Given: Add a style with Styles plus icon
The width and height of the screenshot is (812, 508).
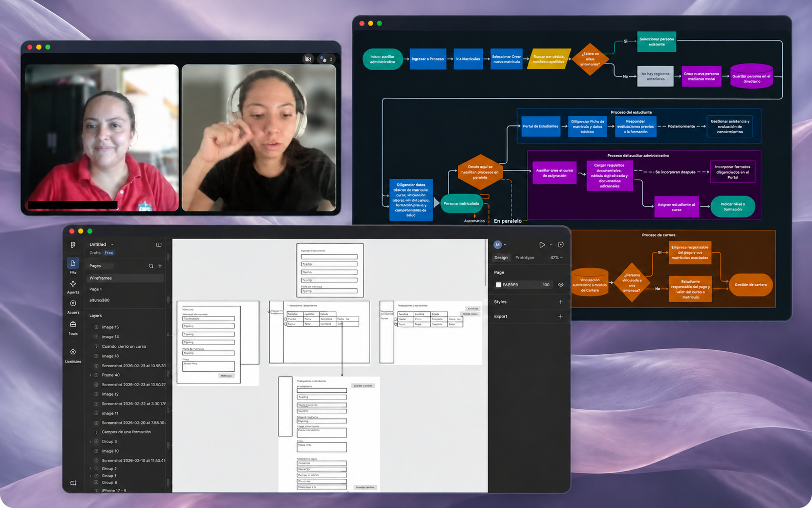Looking at the screenshot, I should point(561,302).
